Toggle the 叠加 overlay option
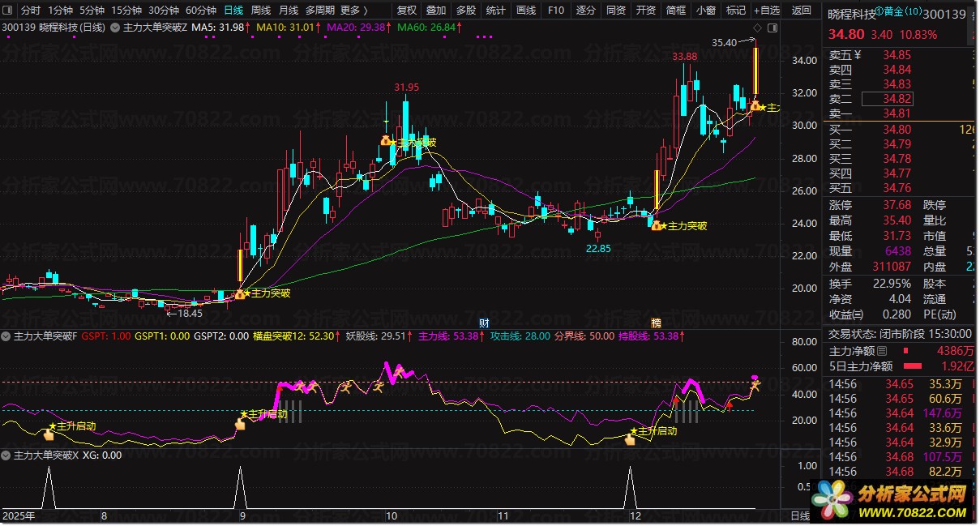The width and height of the screenshot is (980, 526). click(436, 11)
